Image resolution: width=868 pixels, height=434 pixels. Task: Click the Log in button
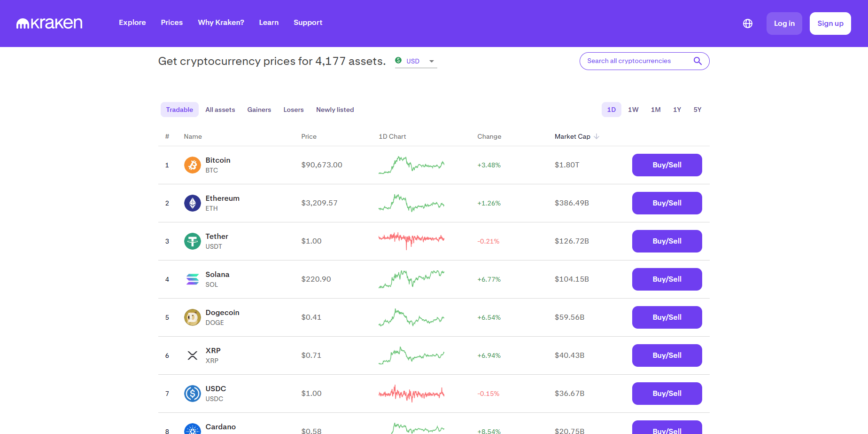pyautogui.click(x=784, y=24)
